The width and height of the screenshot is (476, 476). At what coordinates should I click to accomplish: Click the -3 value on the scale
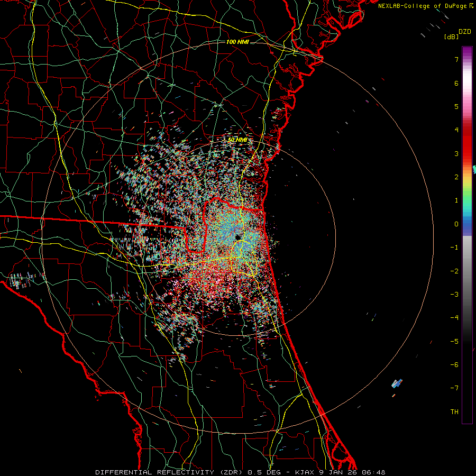tap(454, 295)
